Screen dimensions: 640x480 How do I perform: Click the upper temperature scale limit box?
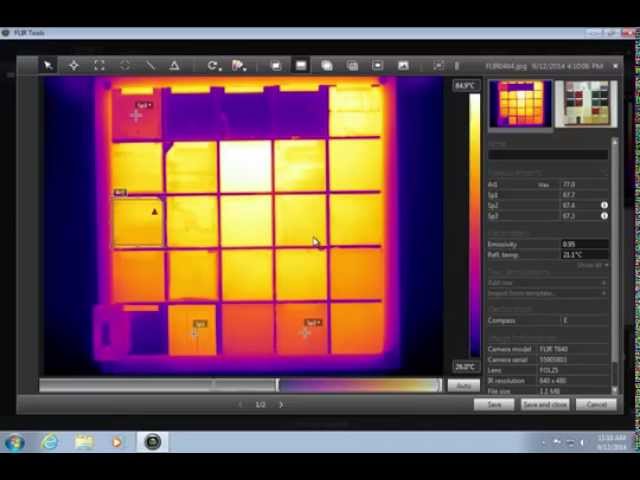coord(466,85)
